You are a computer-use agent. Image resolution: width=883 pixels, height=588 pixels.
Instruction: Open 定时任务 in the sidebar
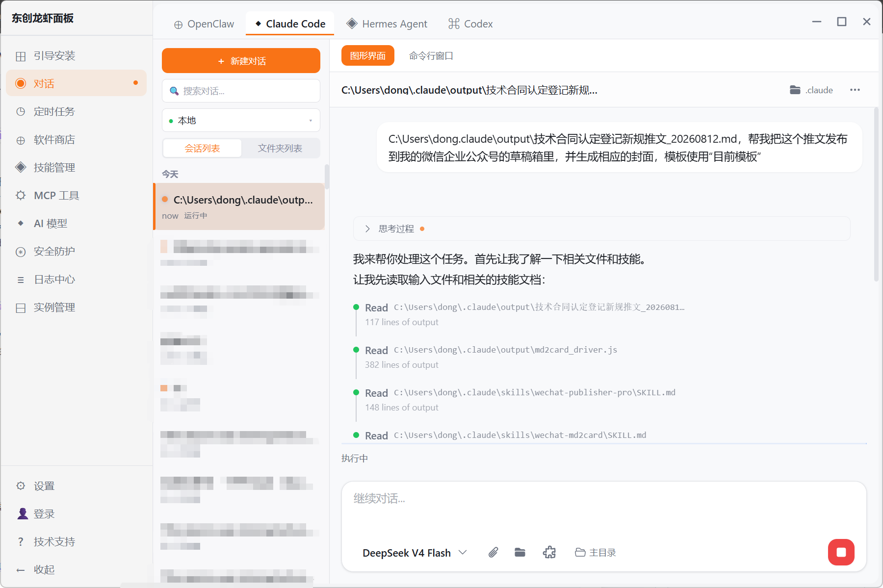[x=76, y=111]
